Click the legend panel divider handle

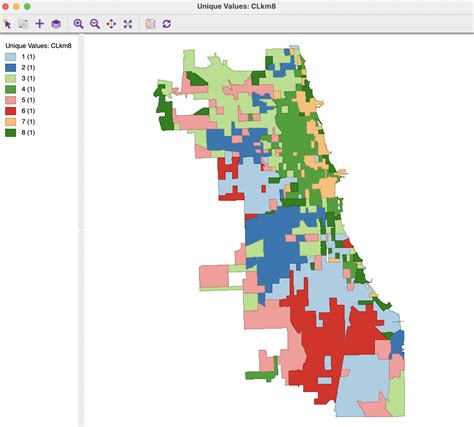pos(81,231)
